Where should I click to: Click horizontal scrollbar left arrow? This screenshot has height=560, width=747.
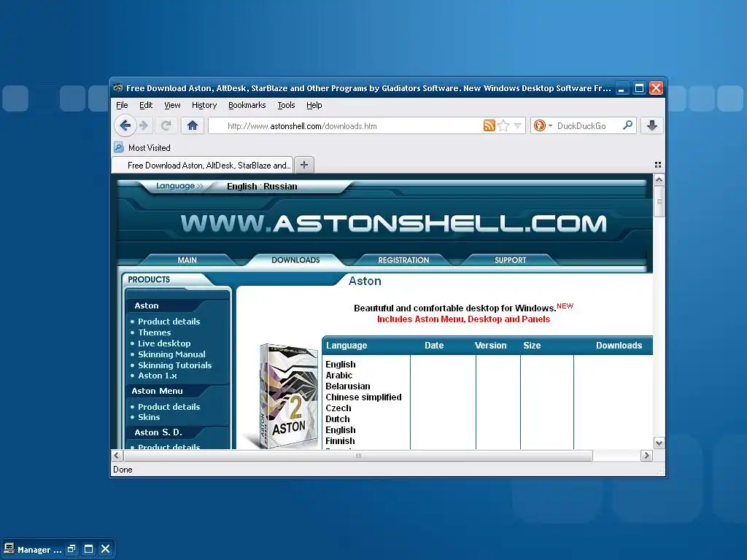pyautogui.click(x=117, y=456)
